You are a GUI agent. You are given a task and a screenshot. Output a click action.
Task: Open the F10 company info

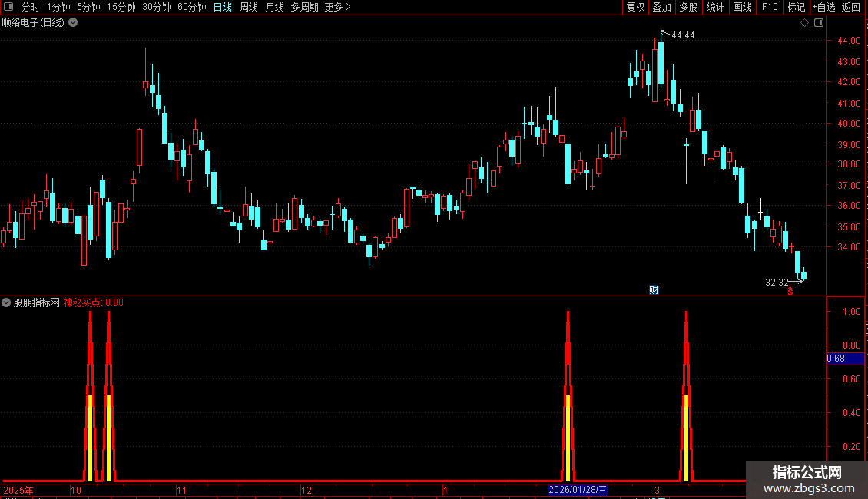pos(770,7)
